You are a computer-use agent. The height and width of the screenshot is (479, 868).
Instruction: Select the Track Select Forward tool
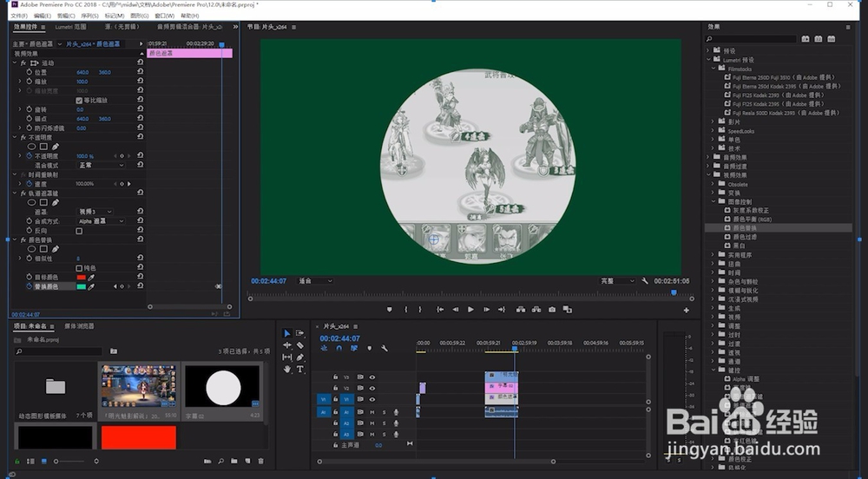click(300, 333)
